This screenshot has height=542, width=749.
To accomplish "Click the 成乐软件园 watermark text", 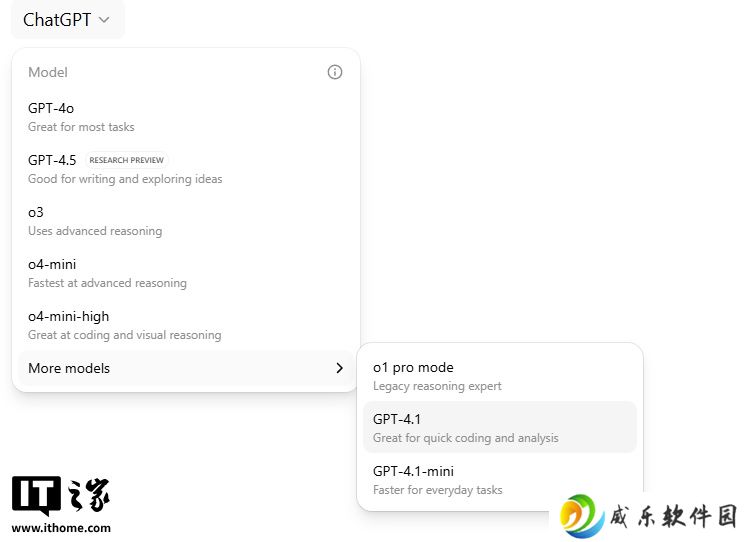I will click(x=674, y=517).
